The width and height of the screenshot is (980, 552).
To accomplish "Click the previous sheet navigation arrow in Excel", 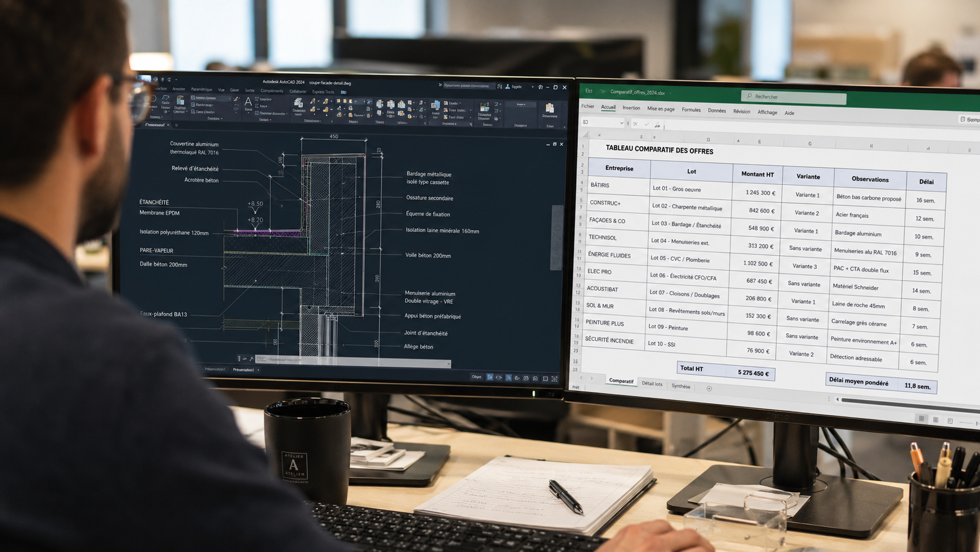I will (x=582, y=378).
